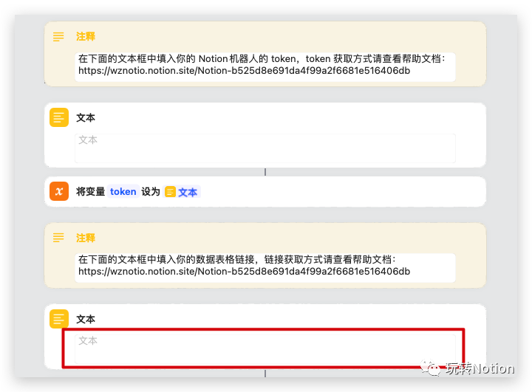Open the 文本 magic variable after 设为
The height and width of the screenshot is (392, 532).
click(x=182, y=192)
